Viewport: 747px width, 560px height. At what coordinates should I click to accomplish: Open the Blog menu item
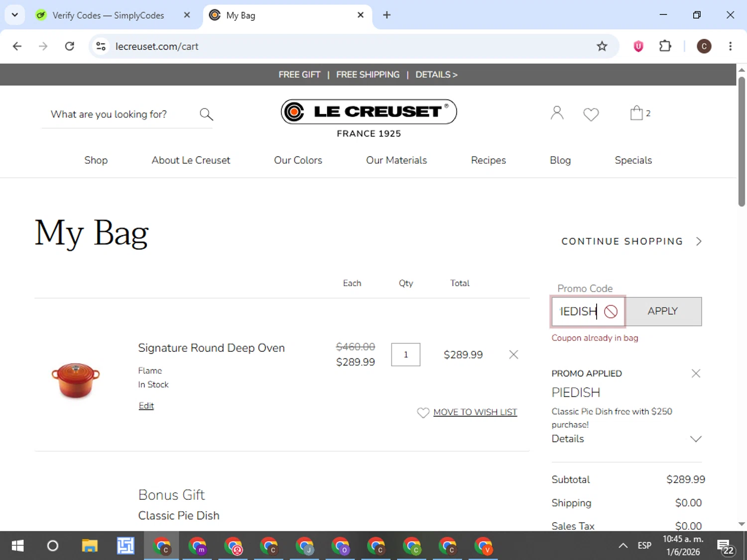point(560,160)
